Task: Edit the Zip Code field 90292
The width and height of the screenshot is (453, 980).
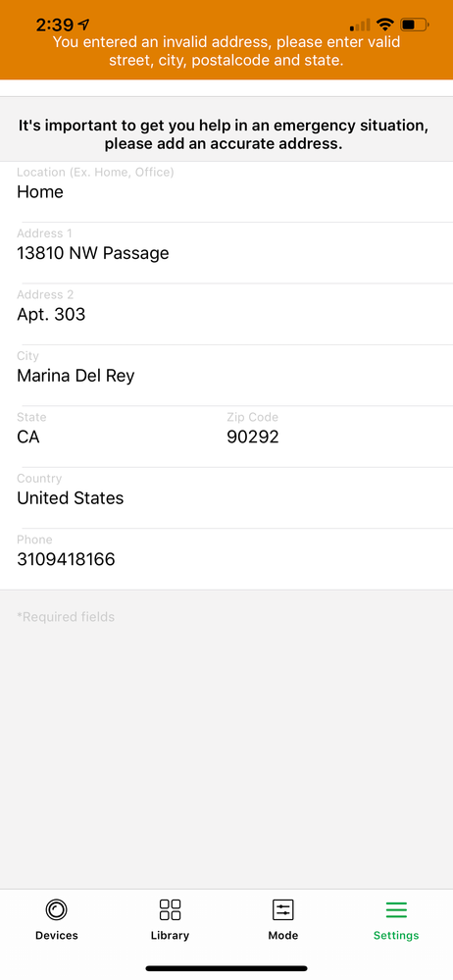Action: [x=339, y=437]
